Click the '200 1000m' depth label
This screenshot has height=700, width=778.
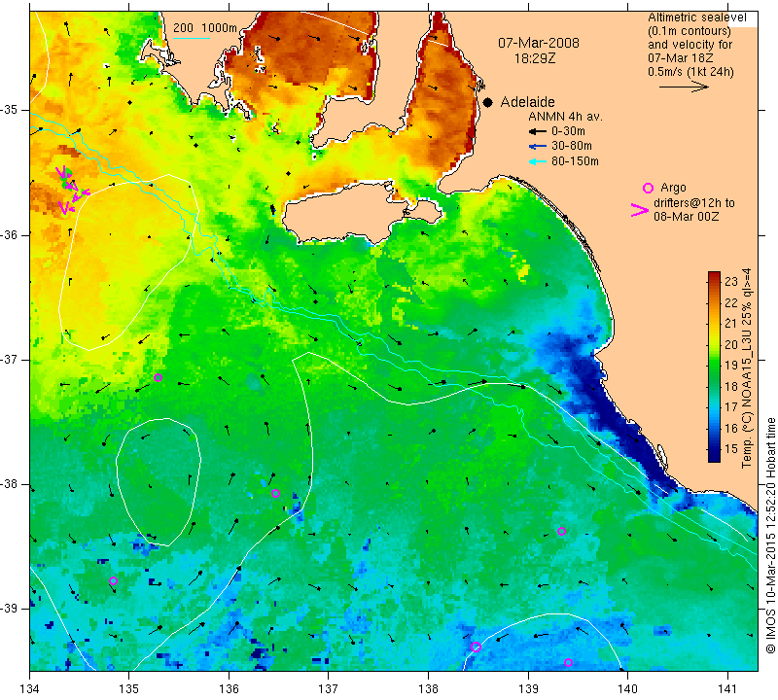coord(205,28)
